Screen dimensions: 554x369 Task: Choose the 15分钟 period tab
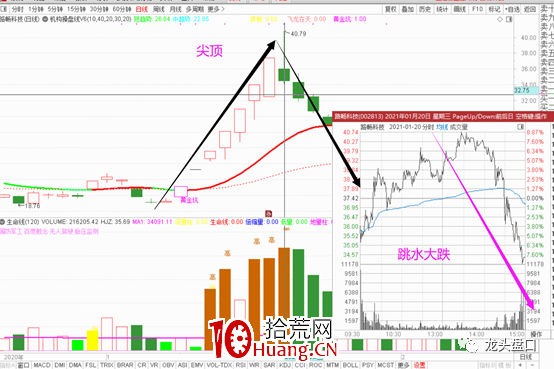coord(76,9)
